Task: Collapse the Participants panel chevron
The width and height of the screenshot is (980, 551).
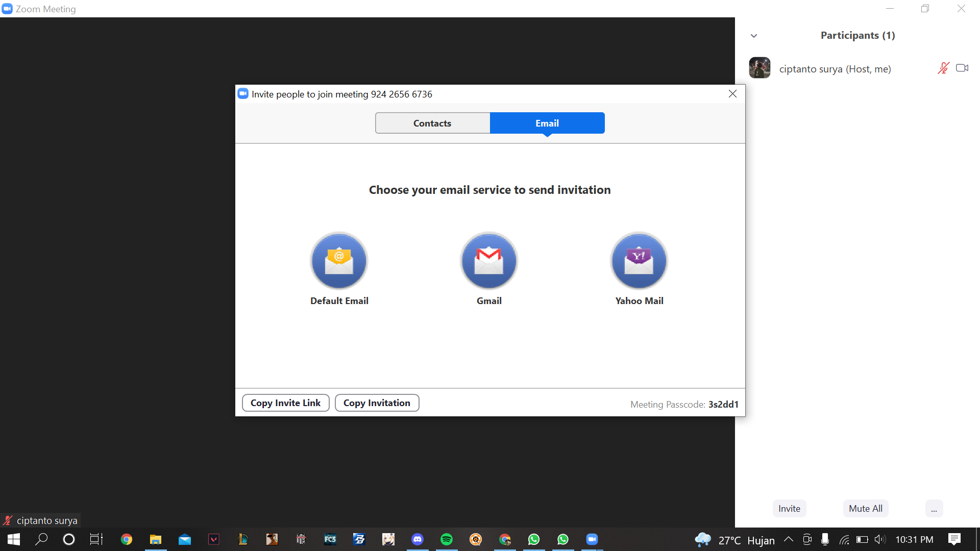Action: [x=754, y=36]
